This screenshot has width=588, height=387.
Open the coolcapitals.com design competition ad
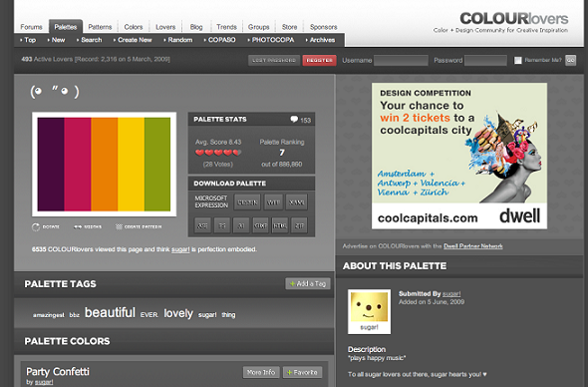[459, 156]
